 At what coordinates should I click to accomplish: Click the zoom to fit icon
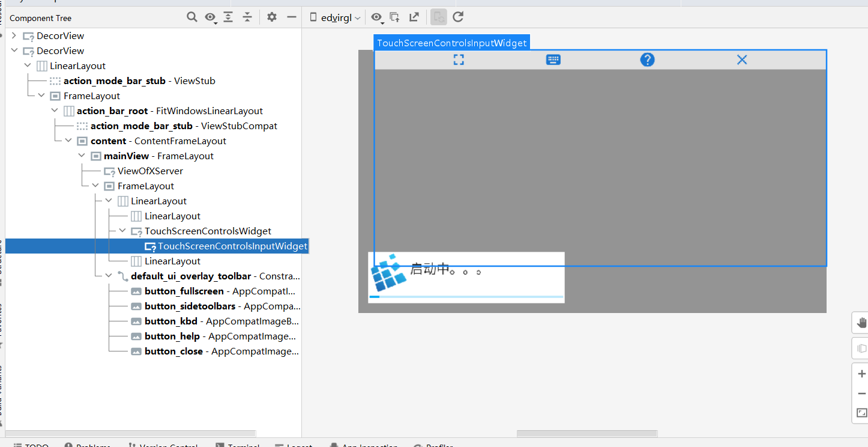click(x=862, y=413)
